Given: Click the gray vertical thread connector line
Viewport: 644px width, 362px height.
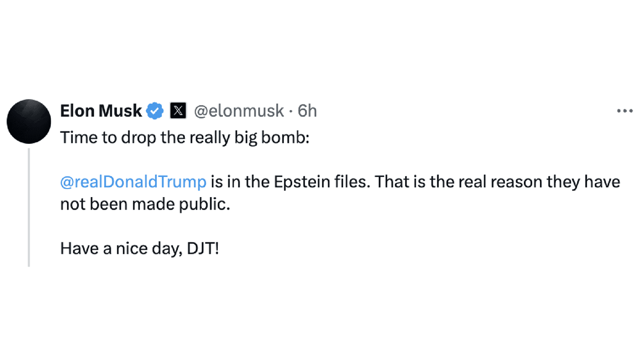Looking at the screenshot, I should coord(29,206).
